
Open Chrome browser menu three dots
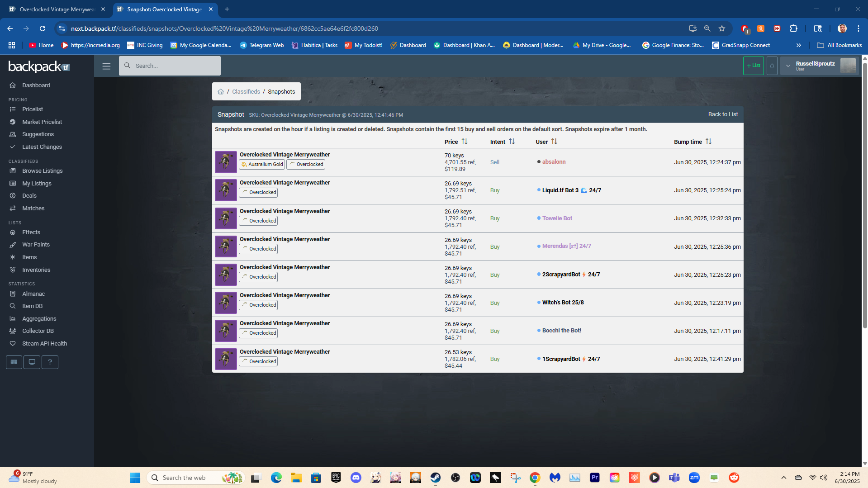[x=859, y=28]
